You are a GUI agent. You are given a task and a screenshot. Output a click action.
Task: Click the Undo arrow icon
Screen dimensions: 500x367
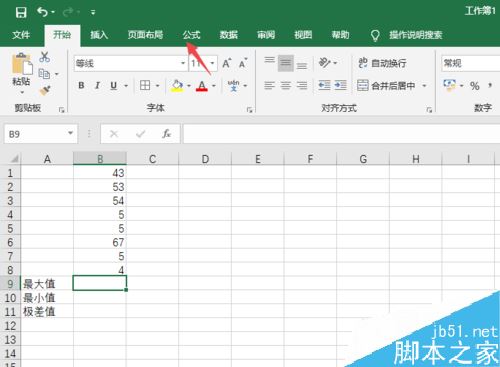pos(43,12)
